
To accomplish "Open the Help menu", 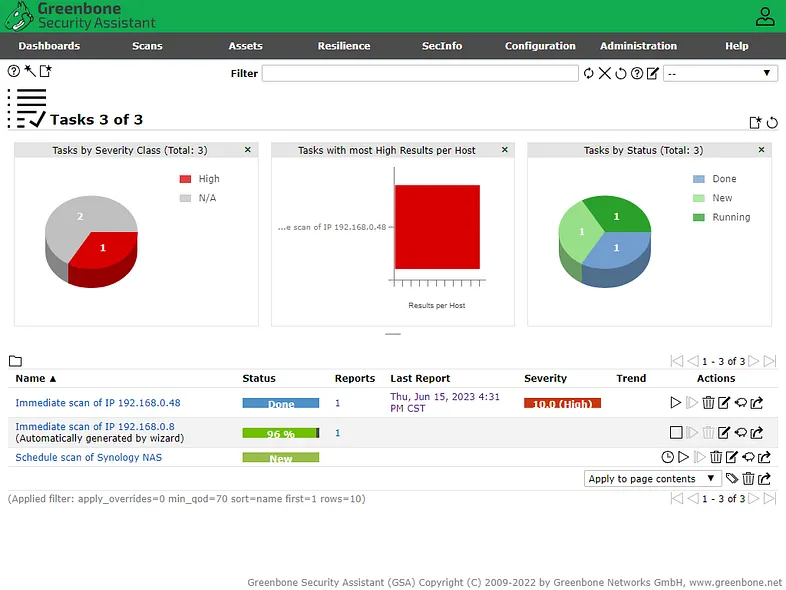I will [737, 46].
